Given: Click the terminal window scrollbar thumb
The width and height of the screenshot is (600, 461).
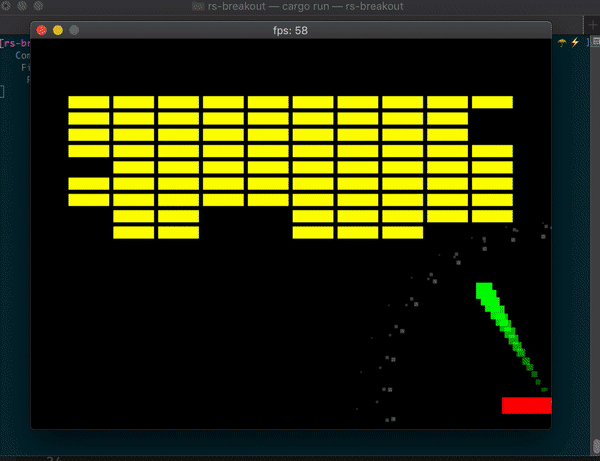Looking at the screenshot, I should [596, 446].
